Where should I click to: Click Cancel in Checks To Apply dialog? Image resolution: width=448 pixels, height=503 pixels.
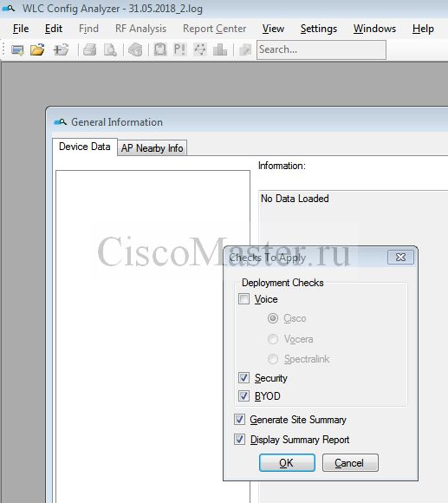tap(350, 462)
